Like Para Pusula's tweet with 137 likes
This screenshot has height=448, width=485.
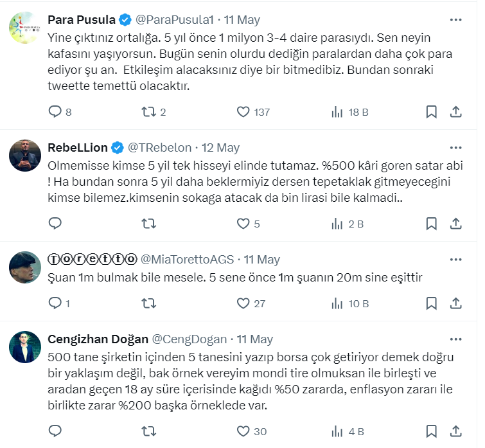pyautogui.click(x=243, y=112)
